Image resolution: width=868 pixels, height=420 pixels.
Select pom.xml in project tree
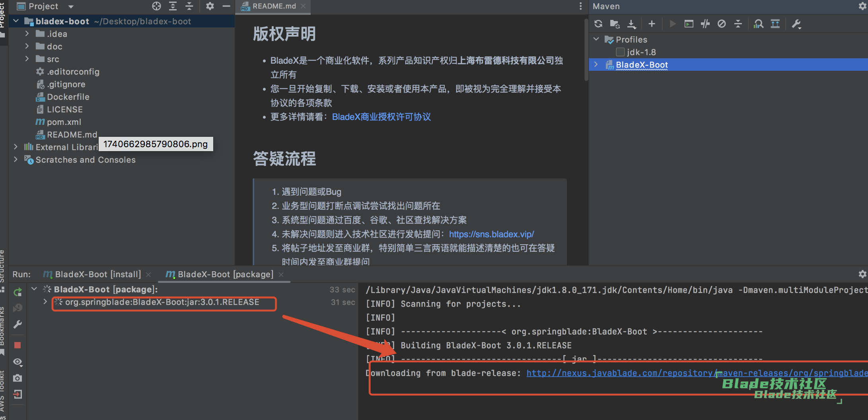64,122
